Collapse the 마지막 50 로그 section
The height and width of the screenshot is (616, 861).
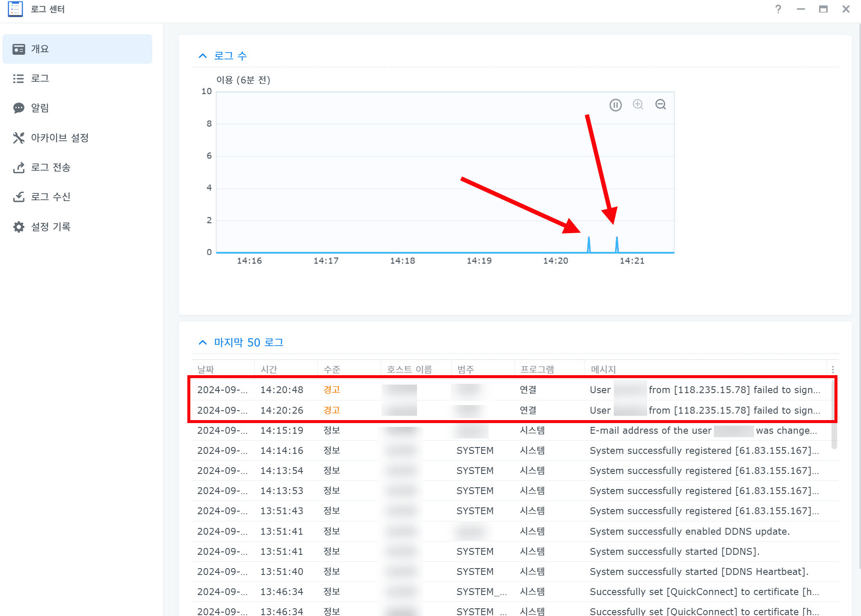[203, 343]
